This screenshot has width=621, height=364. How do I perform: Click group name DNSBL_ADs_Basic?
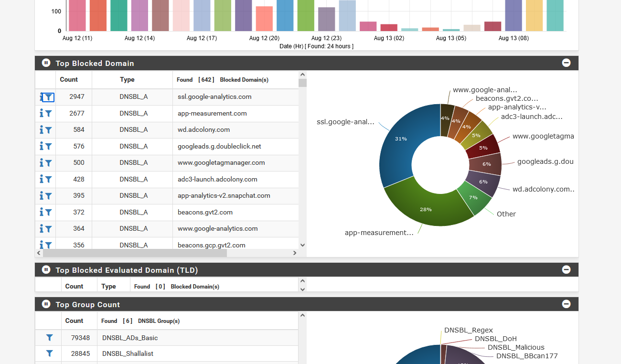coord(130,338)
